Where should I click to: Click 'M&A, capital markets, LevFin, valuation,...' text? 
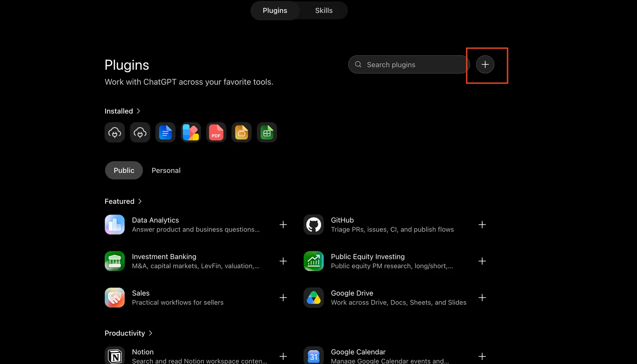(x=196, y=266)
